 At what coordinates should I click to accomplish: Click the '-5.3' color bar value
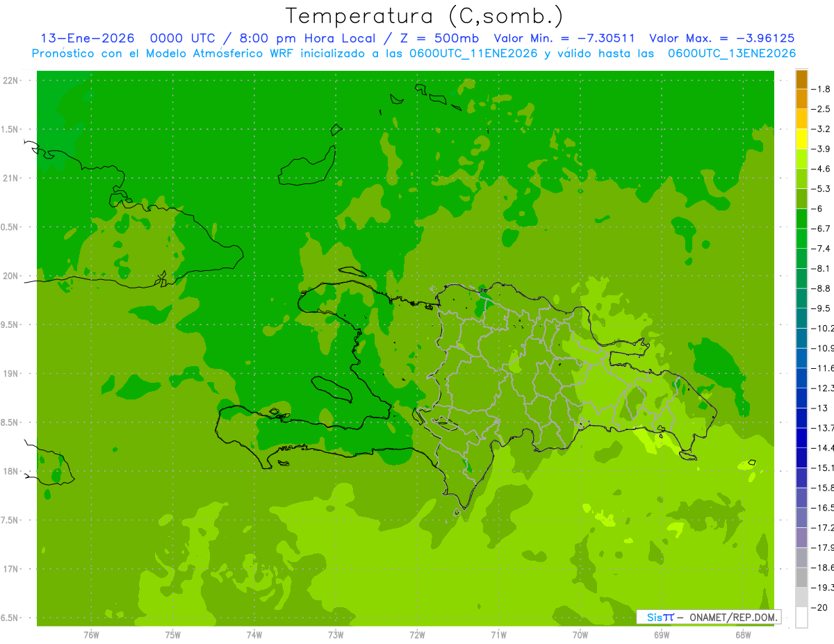[x=822, y=189]
